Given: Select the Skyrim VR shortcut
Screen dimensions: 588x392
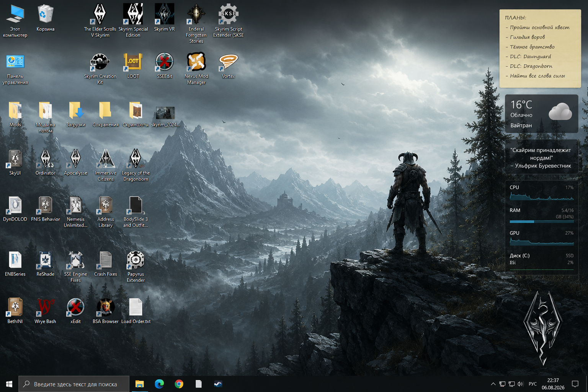Looking at the screenshot, I should point(164,18).
